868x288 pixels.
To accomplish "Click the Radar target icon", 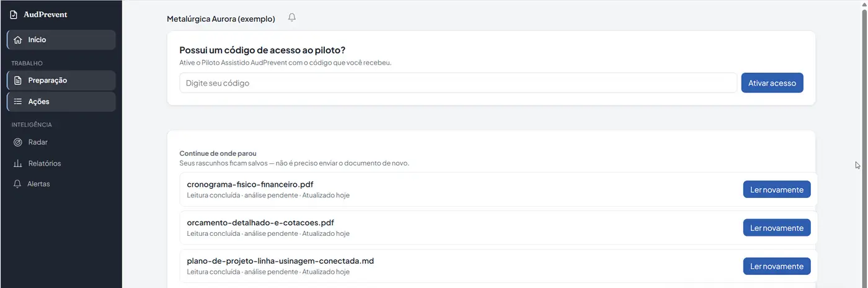I will (17, 142).
